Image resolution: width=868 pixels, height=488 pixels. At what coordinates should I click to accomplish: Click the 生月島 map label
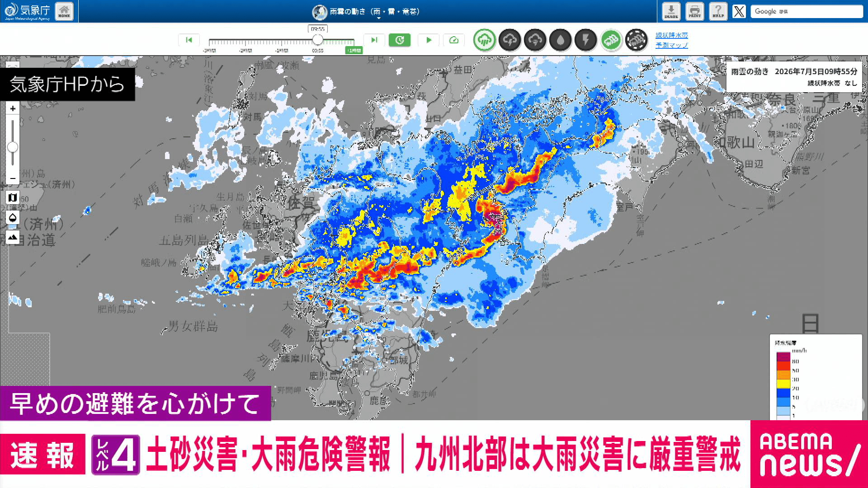point(230,197)
